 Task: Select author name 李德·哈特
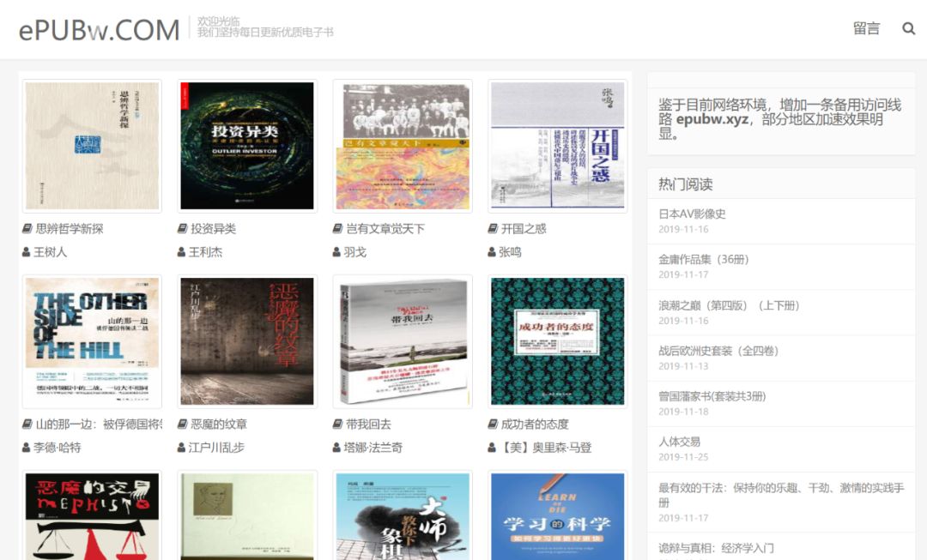point(58,448)
